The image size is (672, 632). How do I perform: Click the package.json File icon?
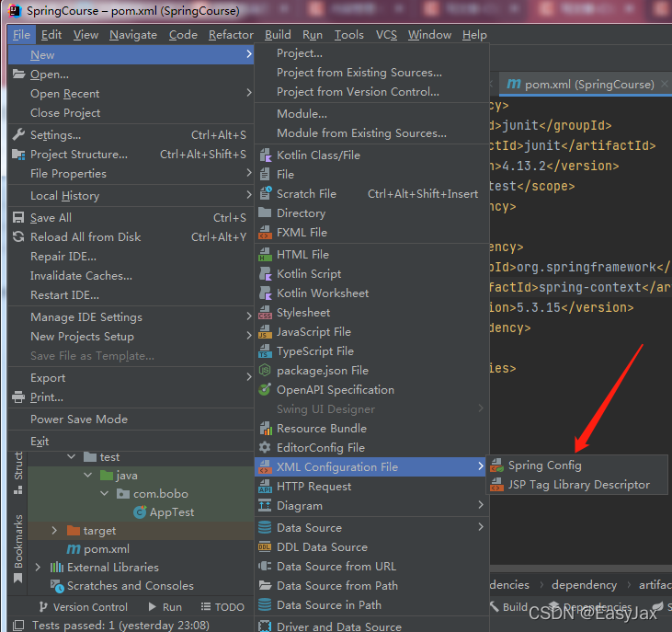tap(265, 370)
